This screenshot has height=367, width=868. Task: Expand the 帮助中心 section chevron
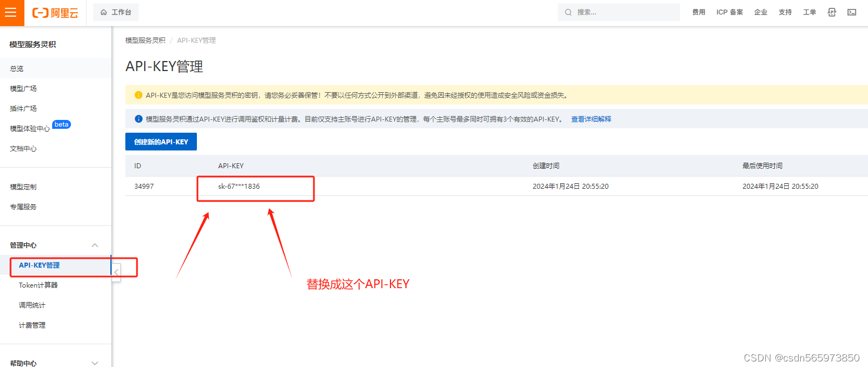[95, 363]
